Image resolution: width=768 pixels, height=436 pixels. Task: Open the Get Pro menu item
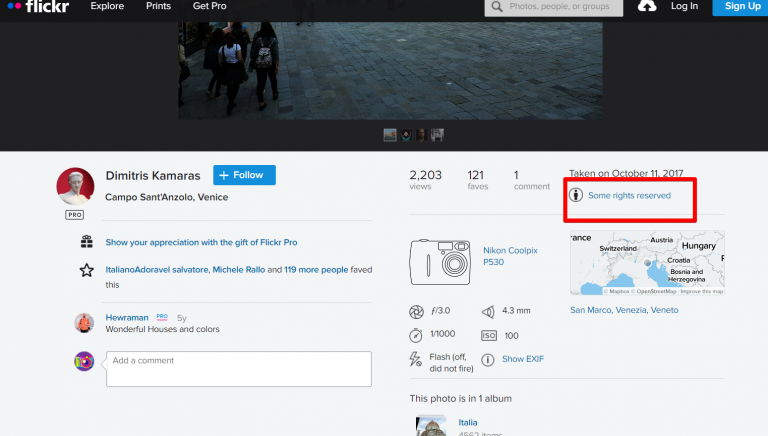tap(210, 6)
